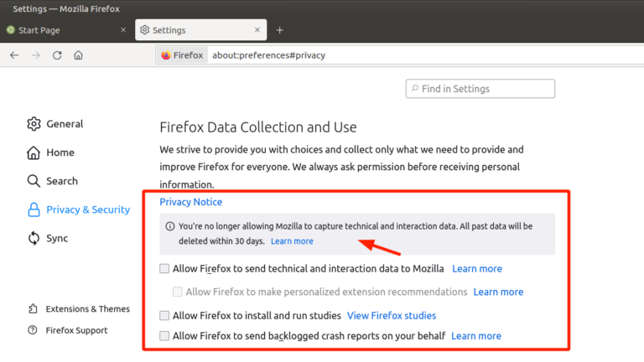Click the address bar URL

pyautogui.click(x=268, y=55)
